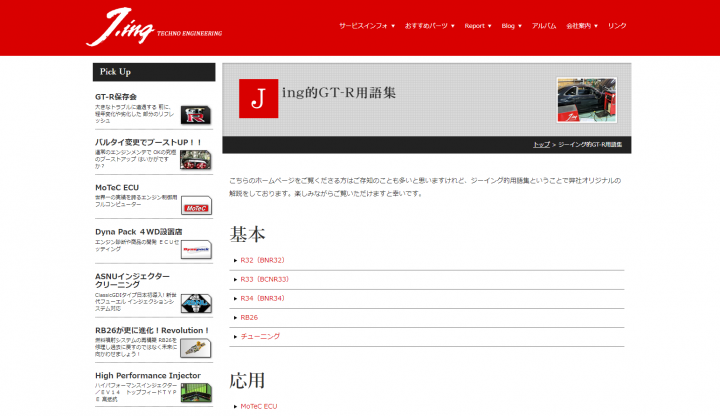The height and width of the screenshot is (416, 720).
Task: Click the MoTeC logo thumbnail
Action: tap(196, 206)
